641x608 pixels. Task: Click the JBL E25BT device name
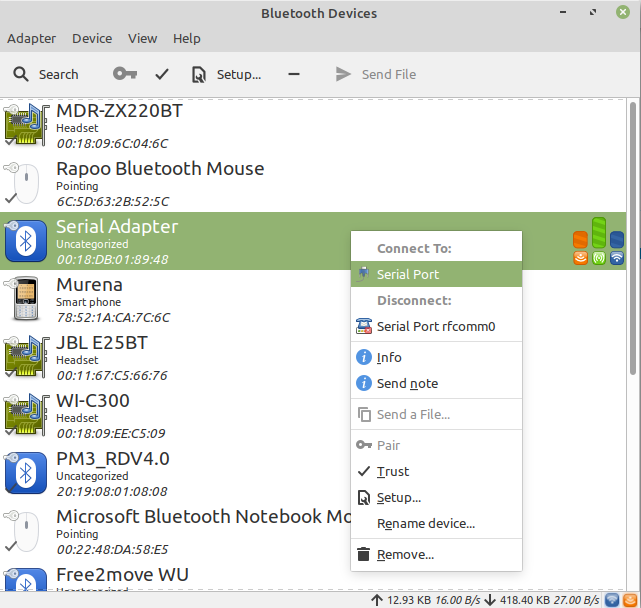pos(102,343)
